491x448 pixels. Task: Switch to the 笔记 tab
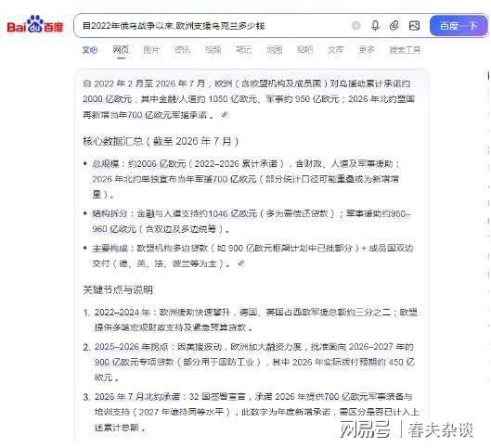coord(243,50)
